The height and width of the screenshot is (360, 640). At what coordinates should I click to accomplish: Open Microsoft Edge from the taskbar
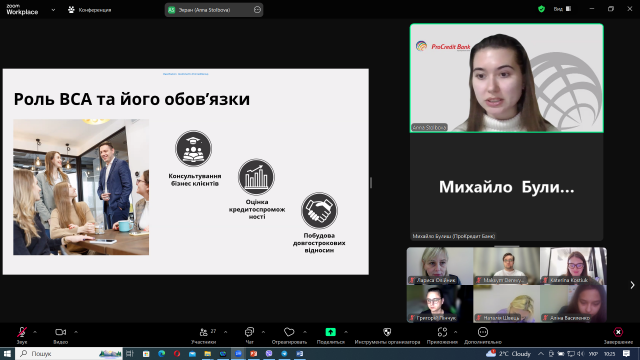pyautogui.click(x=161, y=353)
